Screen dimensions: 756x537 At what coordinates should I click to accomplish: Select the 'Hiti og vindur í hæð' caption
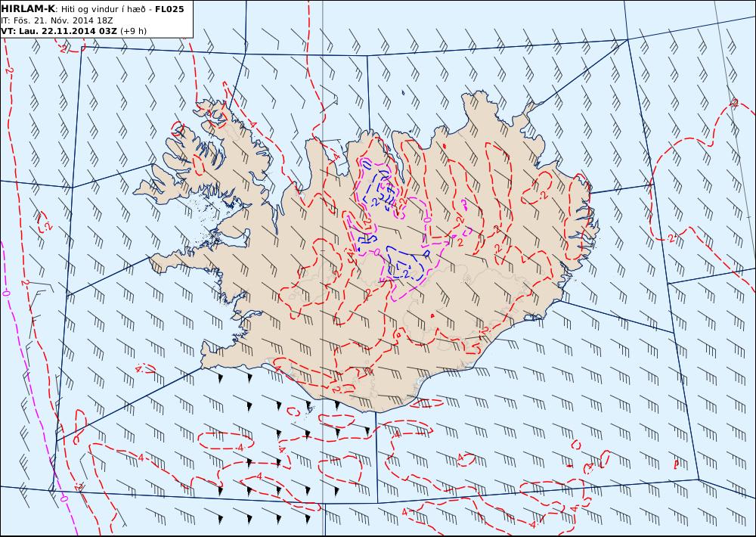click(103, 9)
